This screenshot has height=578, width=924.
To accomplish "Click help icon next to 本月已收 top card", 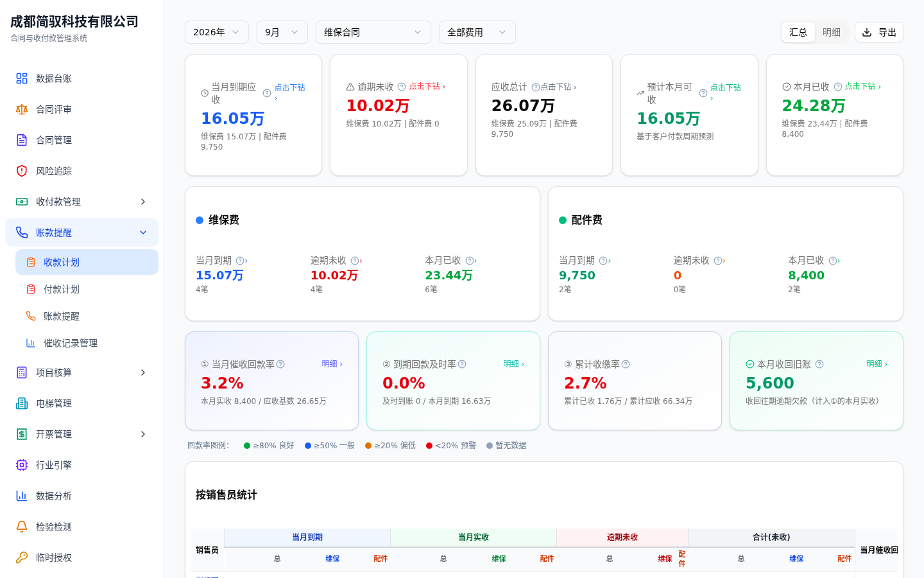I will point(838,87).
